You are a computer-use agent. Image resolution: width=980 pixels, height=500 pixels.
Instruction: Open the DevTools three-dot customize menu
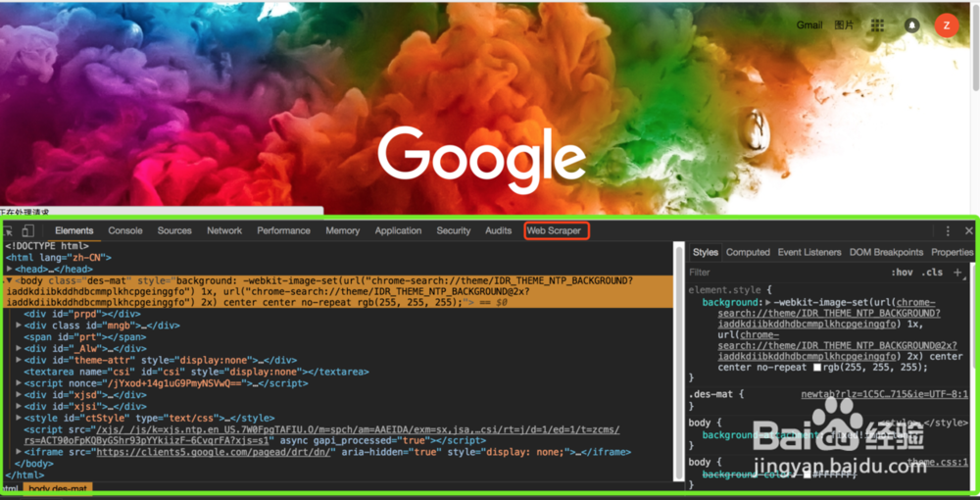948,230
